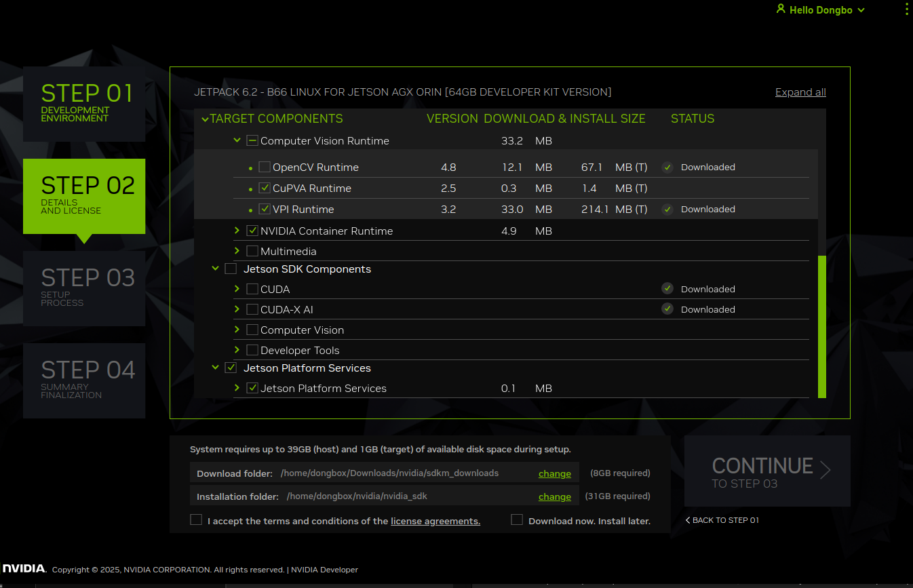
Task: Enable the OpenCV Runtime checkbox
Action: point(265,168)
